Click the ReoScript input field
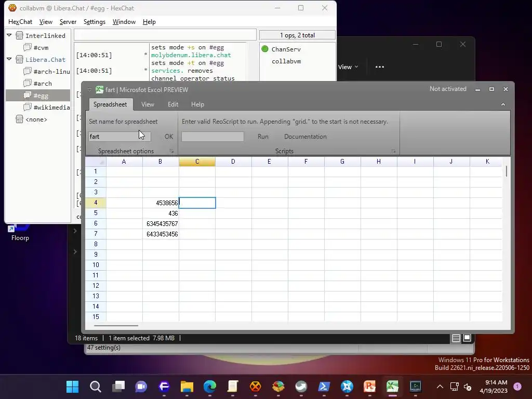Image resolution: width=532 pixels, height=399 pixels. [212, 137]
